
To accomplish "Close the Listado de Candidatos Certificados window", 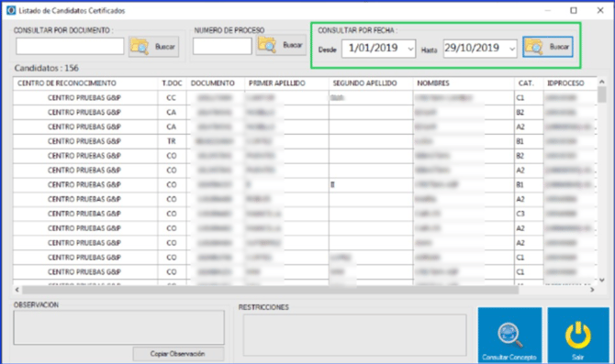I will point(600,11).
